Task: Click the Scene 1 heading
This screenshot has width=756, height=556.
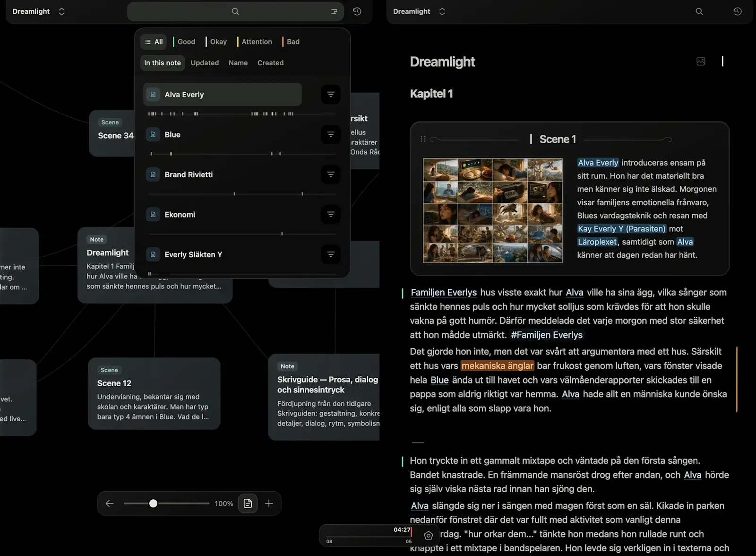Action: coord(558,139)
